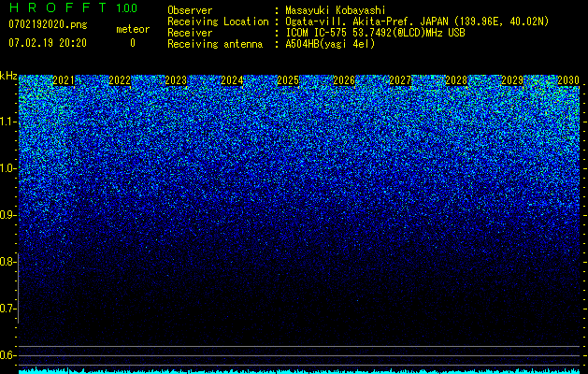Click the date and time 07.02.19 20:20
The image size is (588, 374).
click(48, 43)
